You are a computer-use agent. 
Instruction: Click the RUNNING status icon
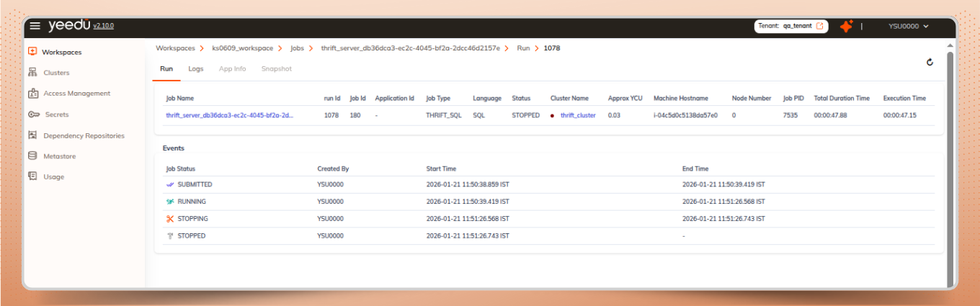[170, 202]
